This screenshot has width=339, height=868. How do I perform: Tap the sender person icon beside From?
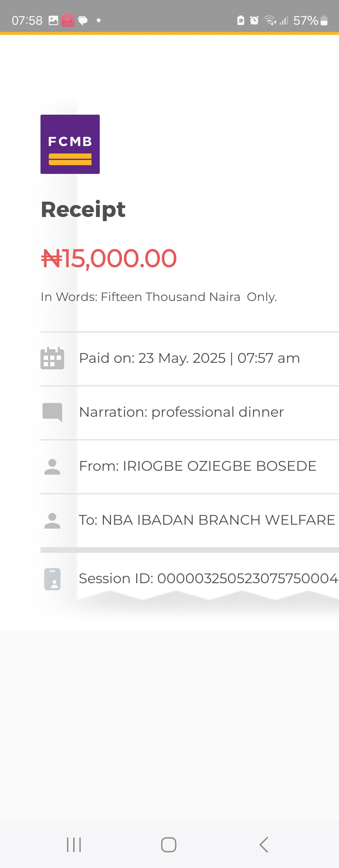pyautogui.click(x=52, y=467)
